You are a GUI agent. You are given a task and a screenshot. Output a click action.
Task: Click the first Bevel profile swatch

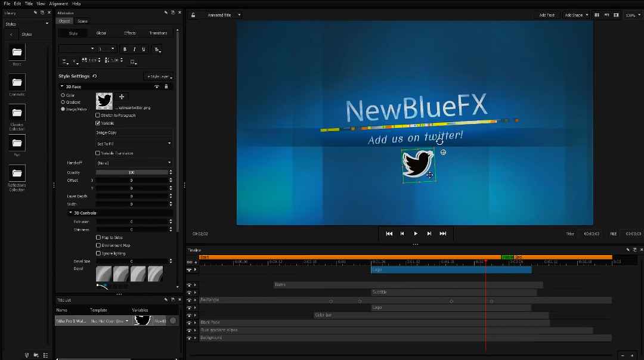pyautogui.click(x=104, y=274)
